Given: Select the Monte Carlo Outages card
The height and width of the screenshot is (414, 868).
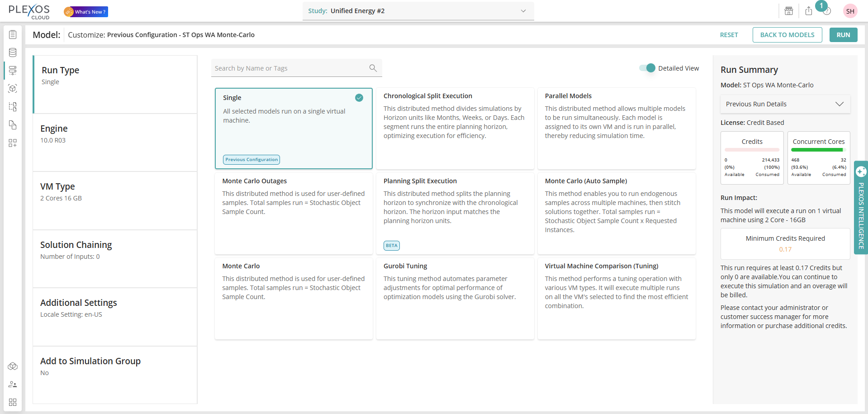Looking at the screenshot, I should click(x=294, y=214).
